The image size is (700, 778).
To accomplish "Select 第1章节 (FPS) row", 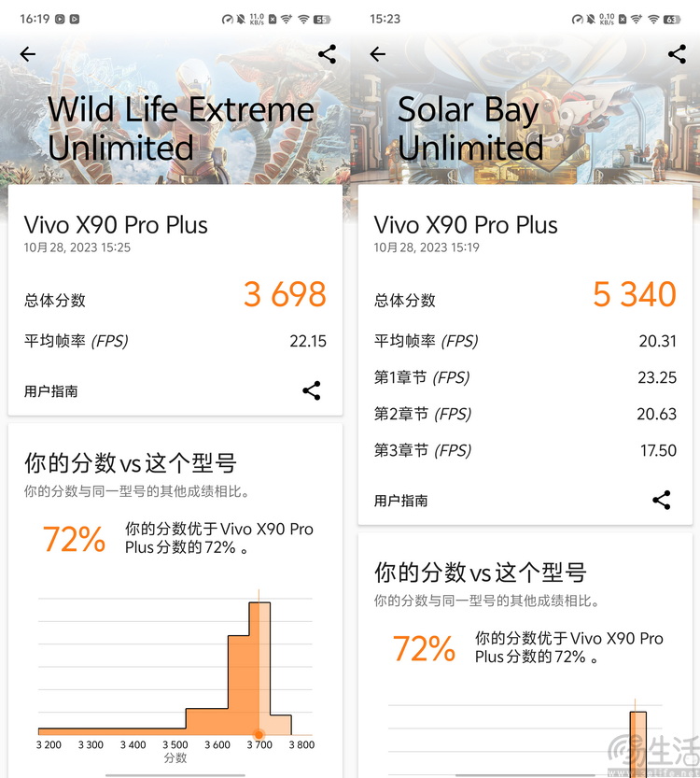I will tap(525, 377).
